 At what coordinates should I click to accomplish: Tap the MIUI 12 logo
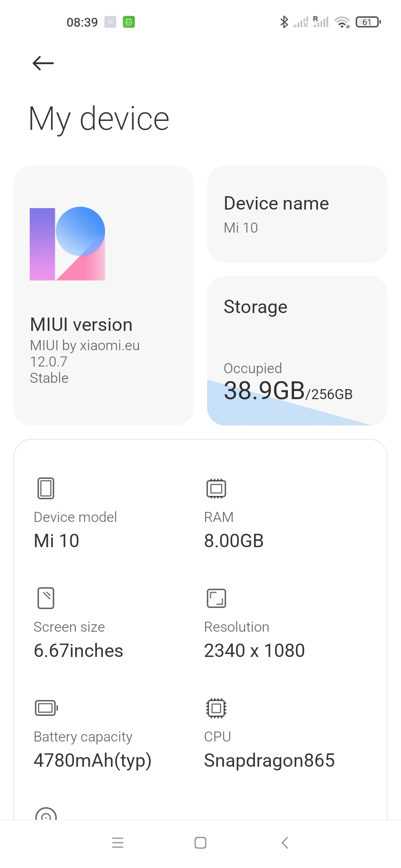67,243
